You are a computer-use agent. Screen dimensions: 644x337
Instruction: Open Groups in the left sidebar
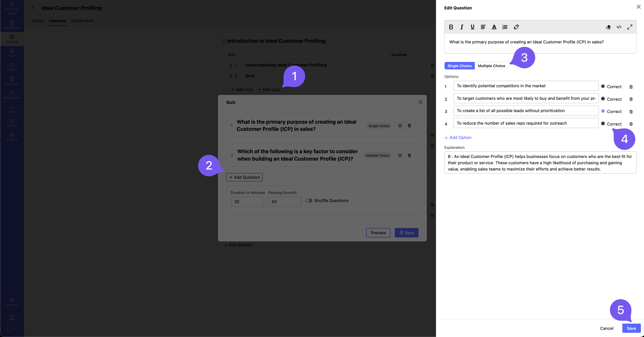click(12, 123)
